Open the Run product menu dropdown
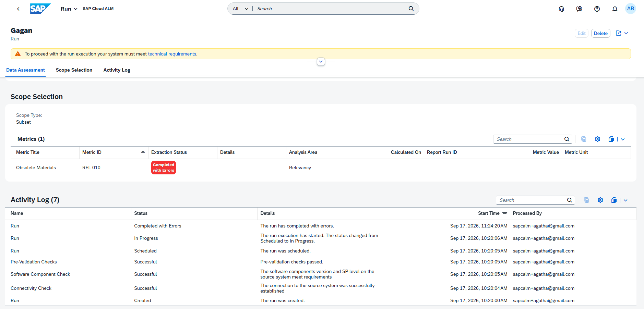 69,9
